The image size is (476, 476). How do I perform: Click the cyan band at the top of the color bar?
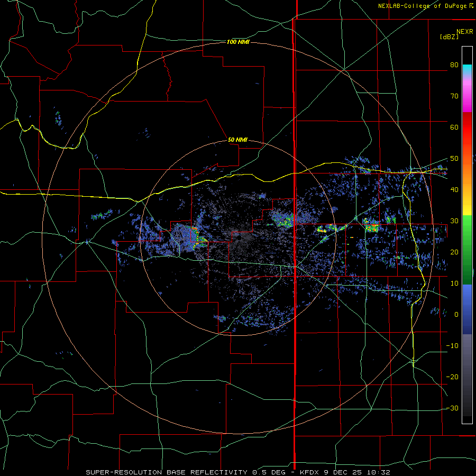click(467, 69)
